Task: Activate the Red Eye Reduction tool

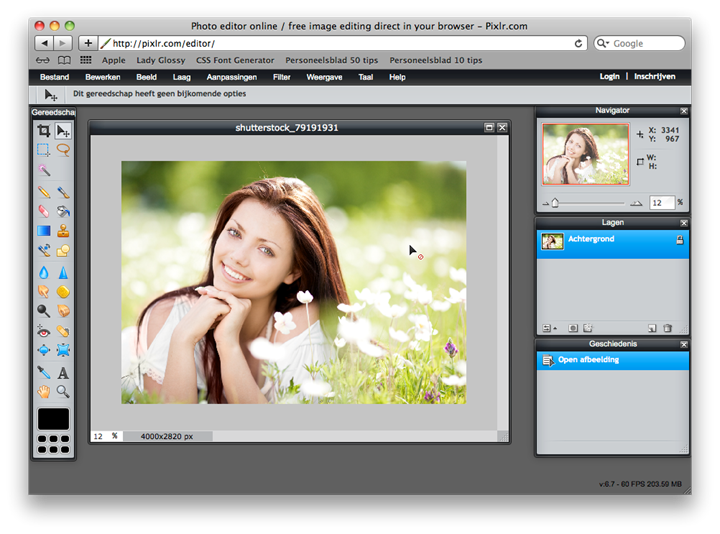Action: (43, 331)
